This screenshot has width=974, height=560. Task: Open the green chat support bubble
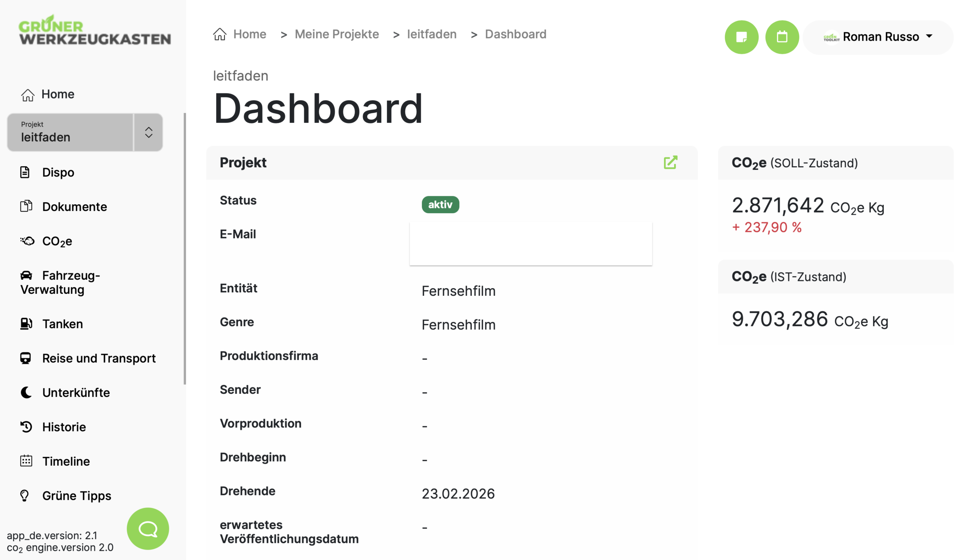(148, 528)
